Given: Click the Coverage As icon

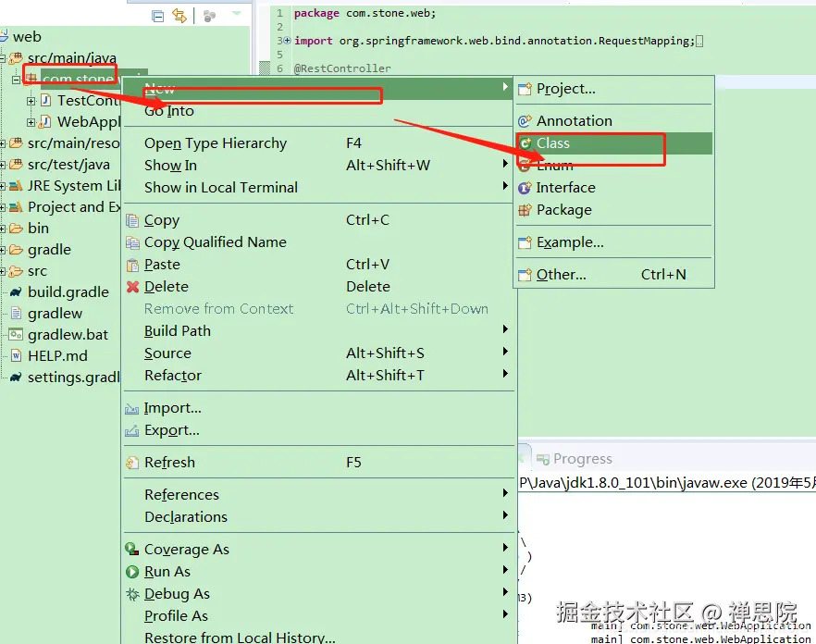Looking at the screenshot, I should 132,549.
